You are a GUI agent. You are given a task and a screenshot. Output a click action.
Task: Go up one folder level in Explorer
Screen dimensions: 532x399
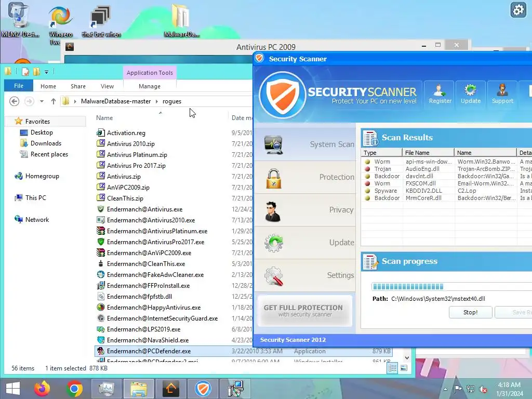point(54,101)
